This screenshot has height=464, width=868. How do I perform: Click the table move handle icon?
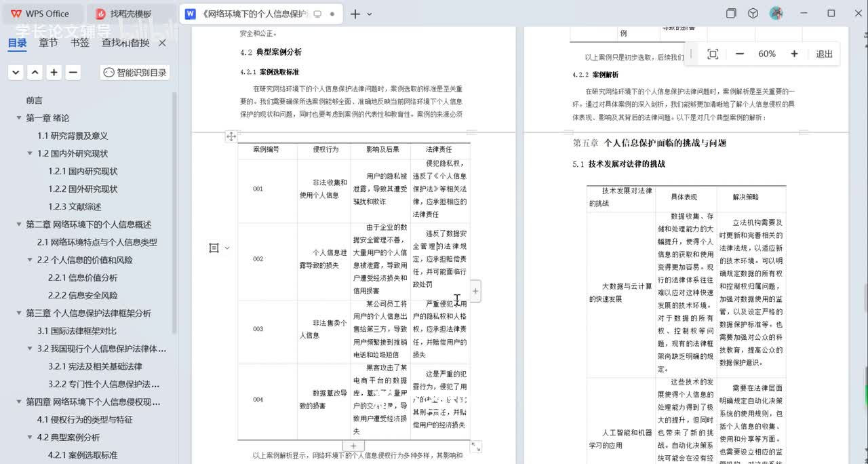(231, 136)
